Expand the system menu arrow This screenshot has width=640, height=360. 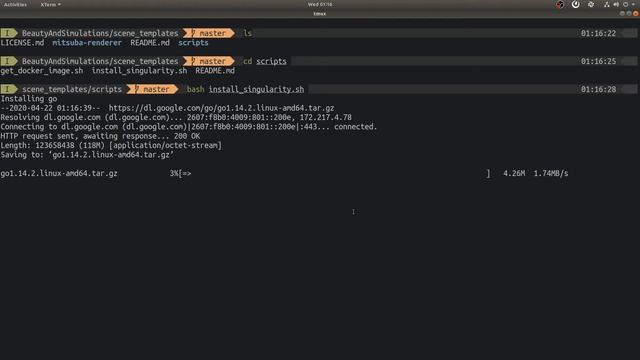[633, 4]
